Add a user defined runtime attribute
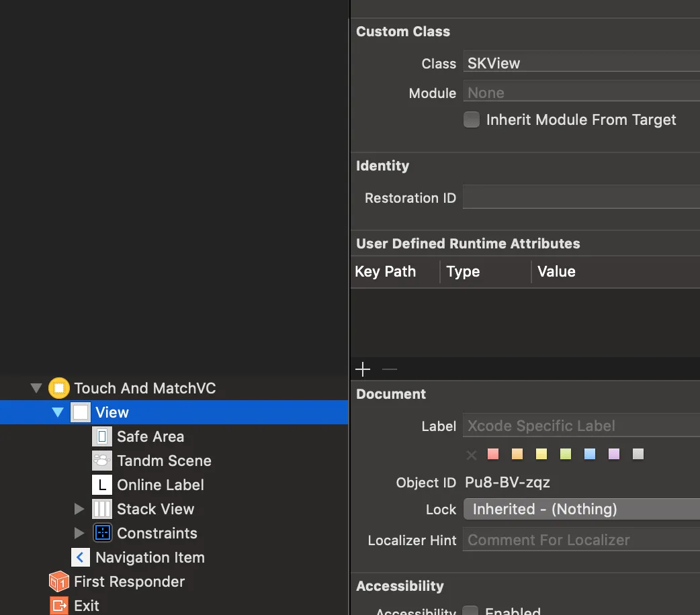 click(x=363, y=369)
